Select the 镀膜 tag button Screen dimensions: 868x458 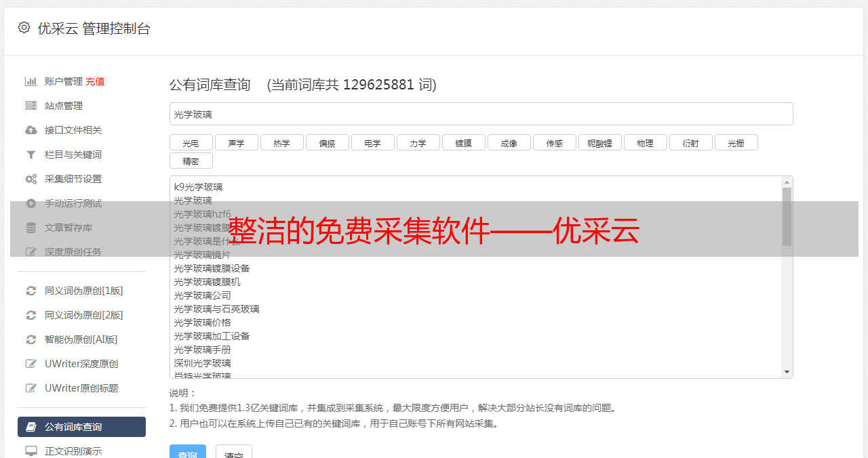tap(463, 142)
